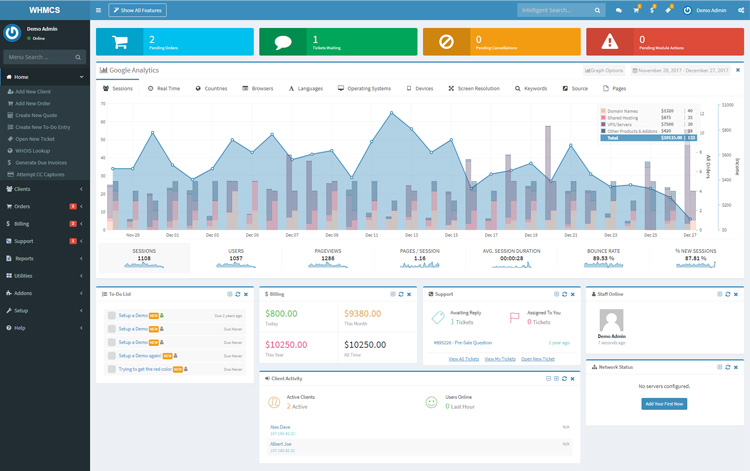
Task: Open the date range picker
Action: click(x=683, y=71)
